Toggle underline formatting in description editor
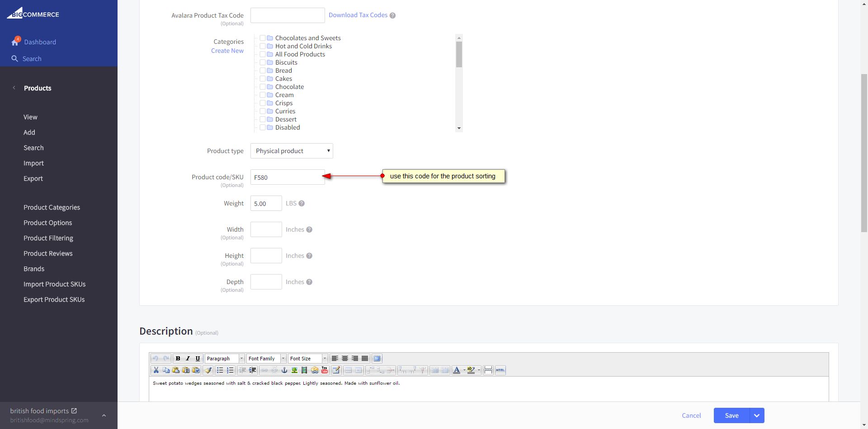 pyautogui.click(x=198, y=359)
